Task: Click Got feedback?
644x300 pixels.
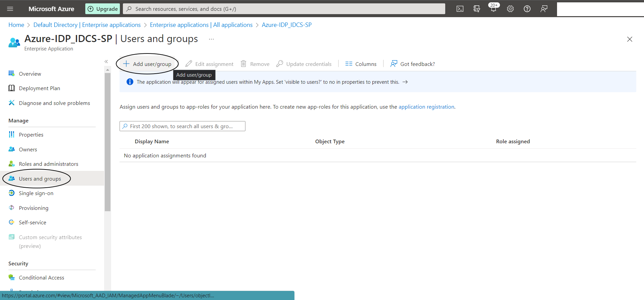Action: [413, 64]
